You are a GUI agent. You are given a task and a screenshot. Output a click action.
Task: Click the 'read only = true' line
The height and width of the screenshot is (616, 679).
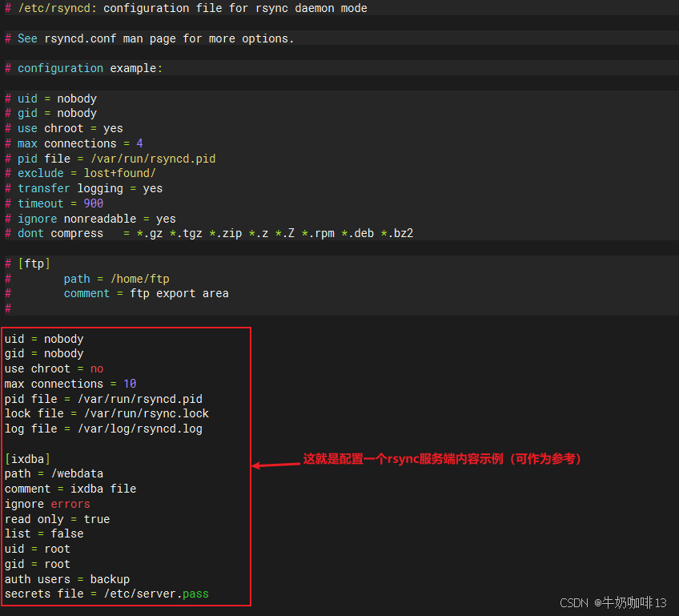tap(57, 519)
